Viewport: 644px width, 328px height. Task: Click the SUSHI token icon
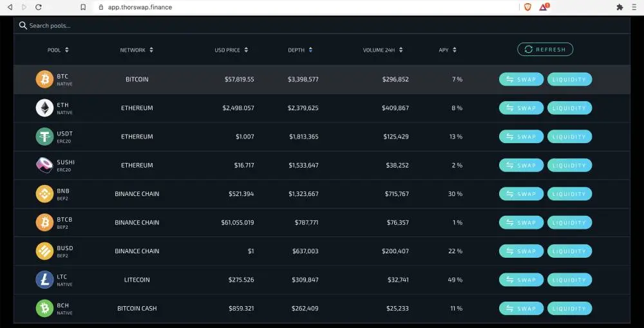(44, 165)
